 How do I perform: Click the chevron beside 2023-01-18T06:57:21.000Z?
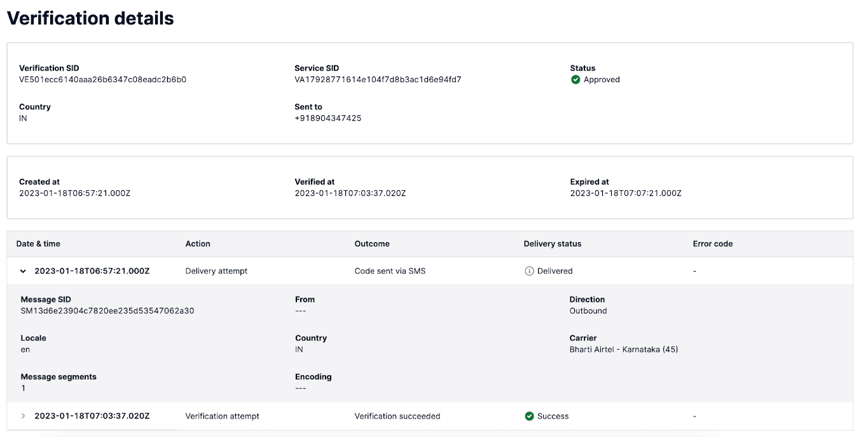(x=23, y=271)
